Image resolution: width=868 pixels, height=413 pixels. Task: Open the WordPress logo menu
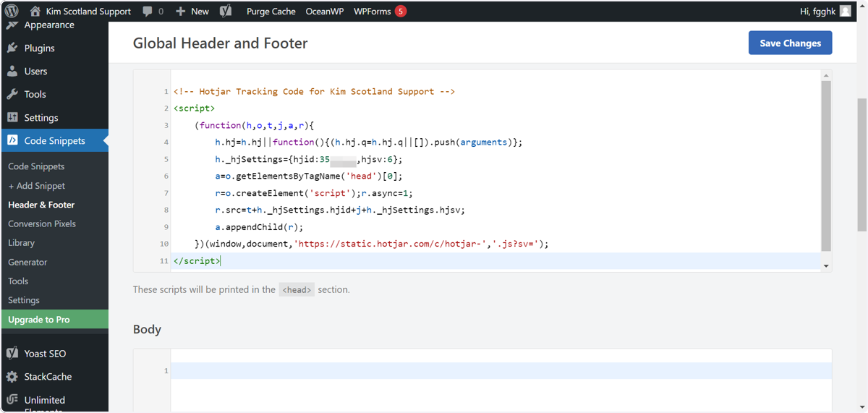point(12,11)
